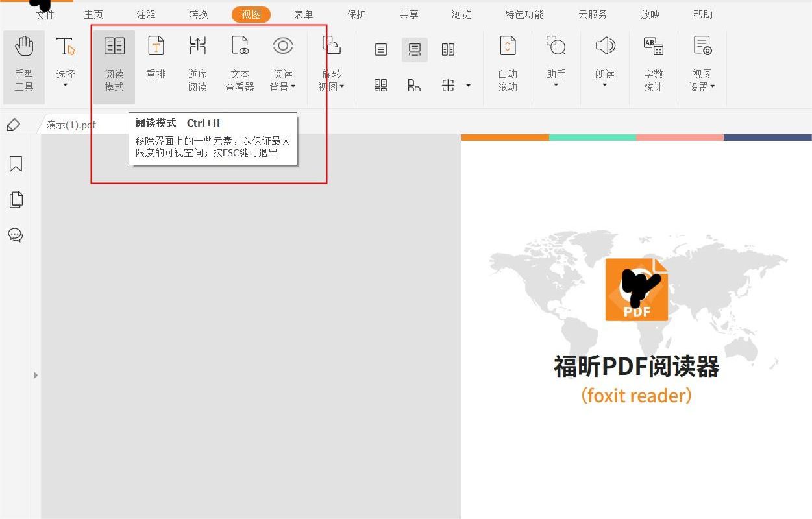Switch on continuous scrolling page mode

(x=413, y=49)
